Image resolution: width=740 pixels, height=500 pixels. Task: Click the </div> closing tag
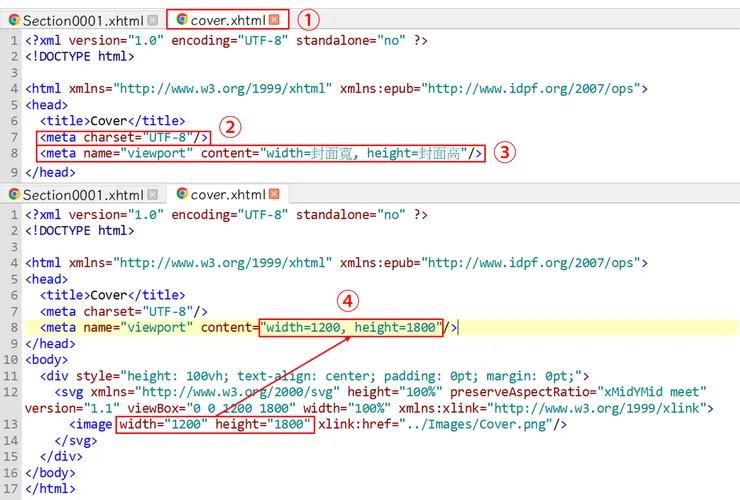pos(61,457)
